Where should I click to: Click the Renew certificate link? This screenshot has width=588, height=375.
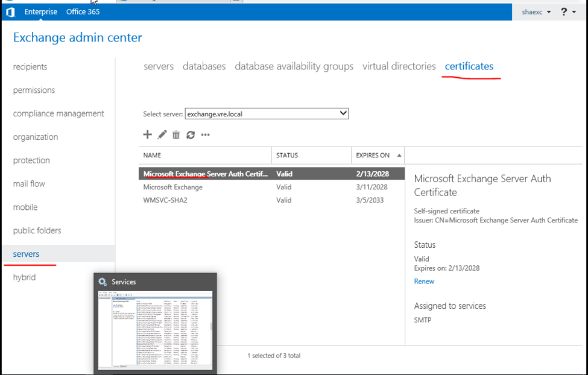point(424,282)
